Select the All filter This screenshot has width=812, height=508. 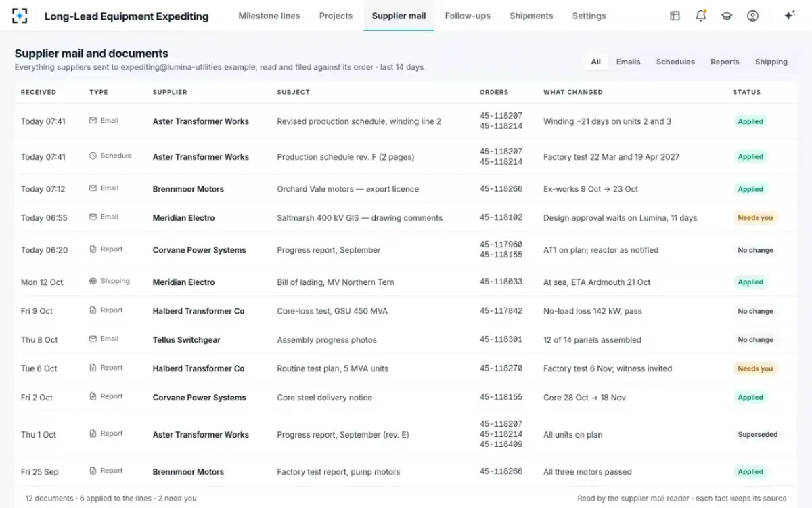coord(595,62)
